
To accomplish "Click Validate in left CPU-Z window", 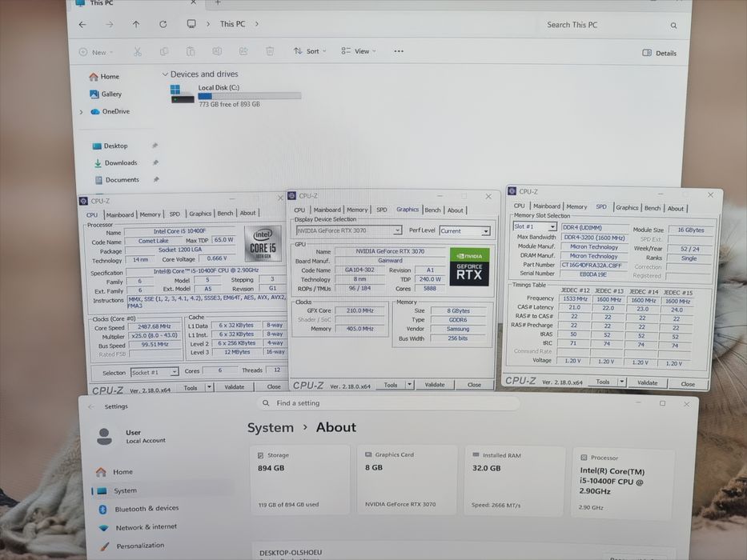I will pos(235,387).
